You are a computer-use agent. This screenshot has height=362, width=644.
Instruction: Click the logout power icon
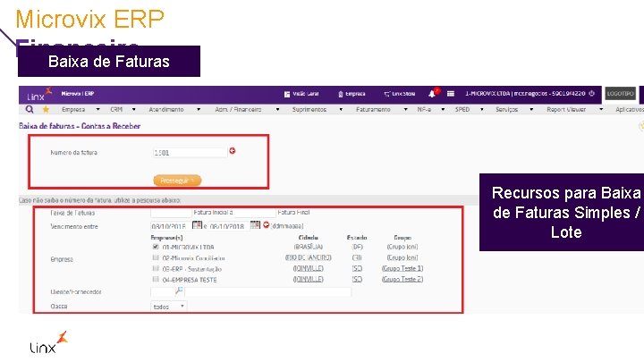click(x=591, y=94)
